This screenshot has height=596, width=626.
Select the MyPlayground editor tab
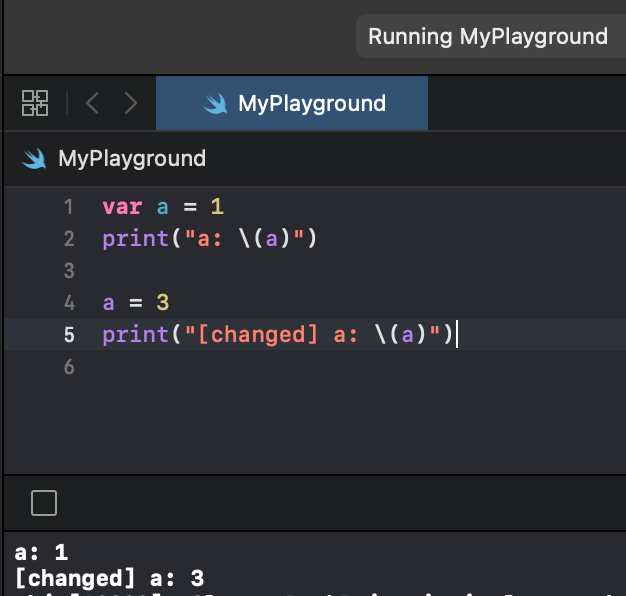292,103
